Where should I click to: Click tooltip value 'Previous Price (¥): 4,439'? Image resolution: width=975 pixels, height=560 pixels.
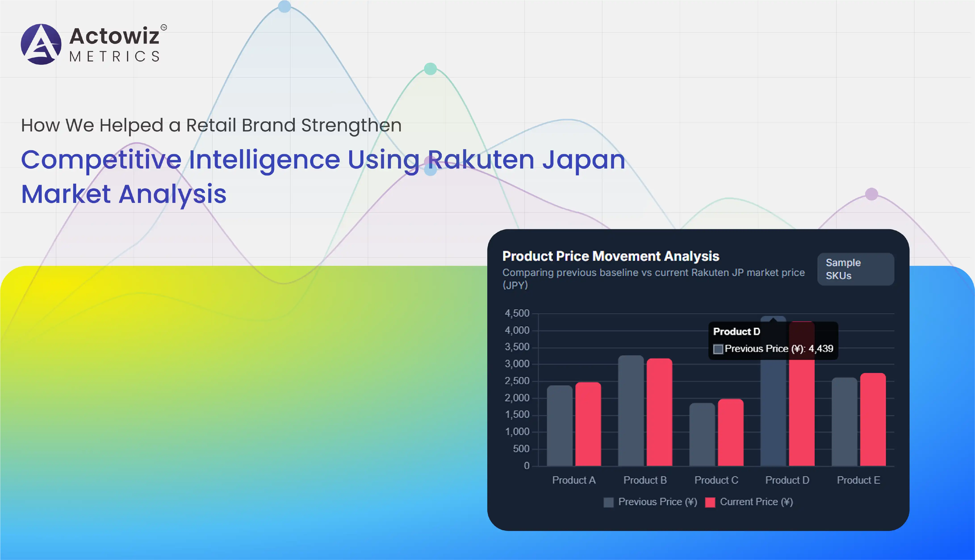(x=779, y=349)
